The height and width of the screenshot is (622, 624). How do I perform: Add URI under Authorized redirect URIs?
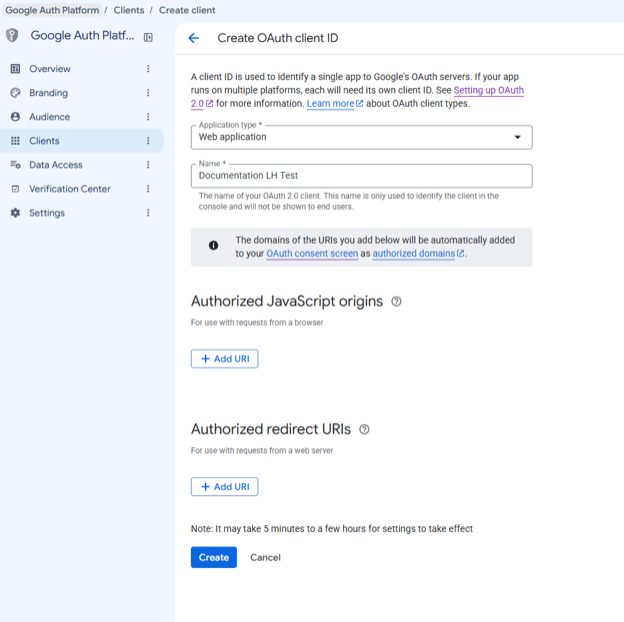click(224, 487)
